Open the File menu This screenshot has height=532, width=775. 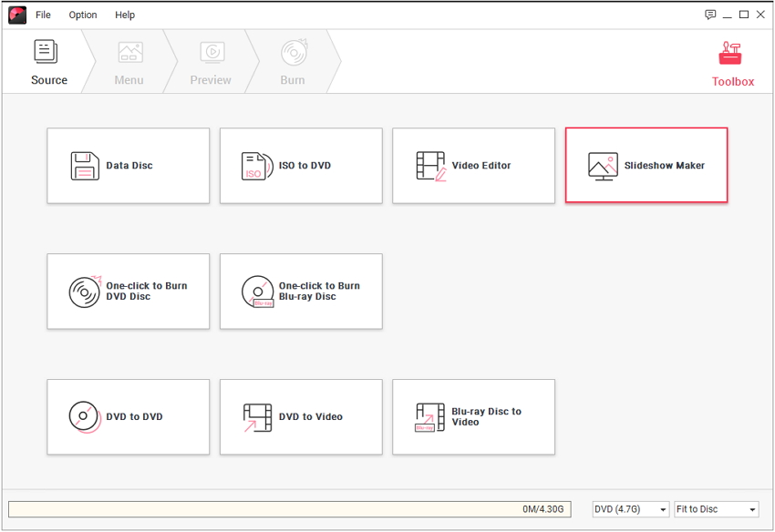coord(43,15)
